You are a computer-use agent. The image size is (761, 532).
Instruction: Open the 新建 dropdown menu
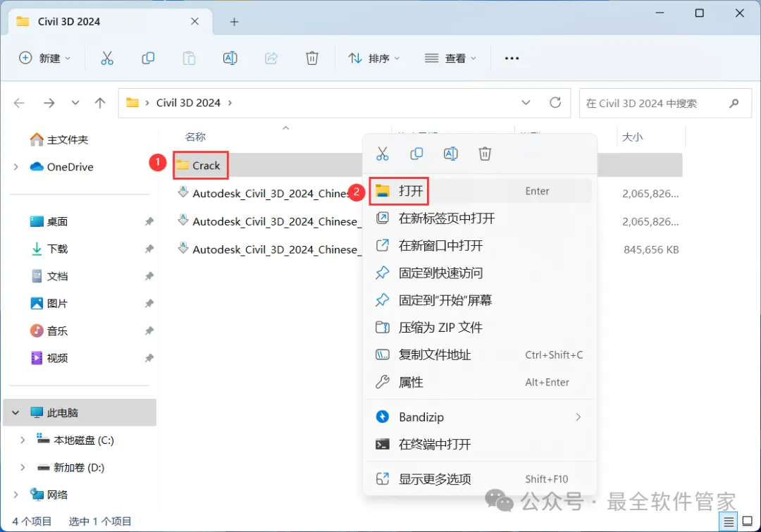coord(44,58)
